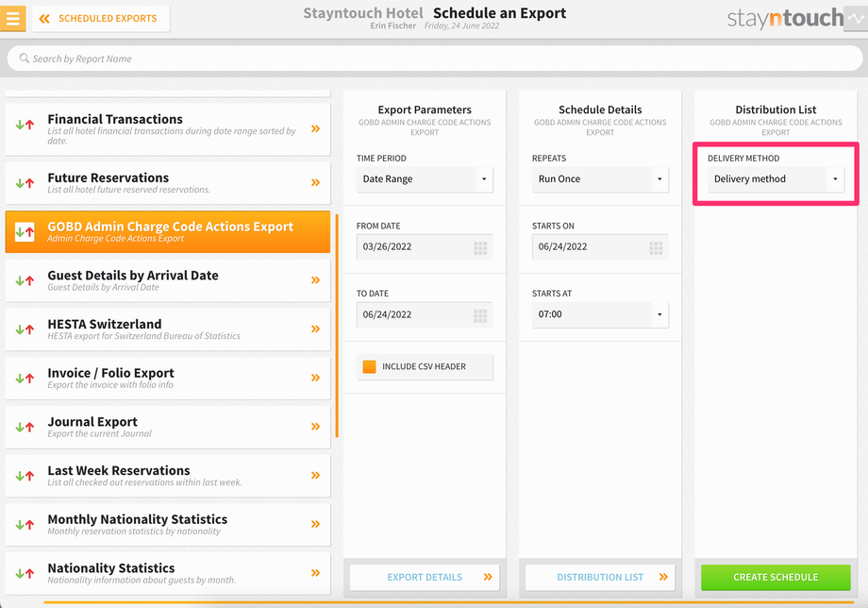Toggle Include CSV Header checkbox

[369, 366]
